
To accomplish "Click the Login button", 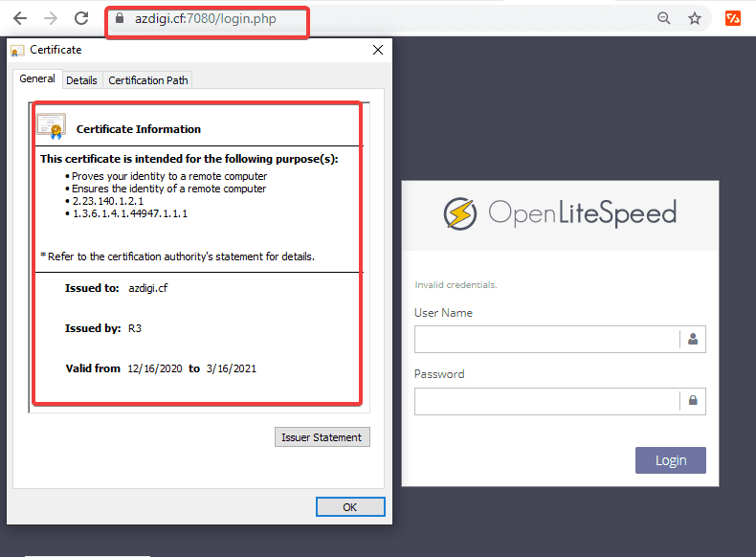I will pyautogui.click(x=670, y=460).
